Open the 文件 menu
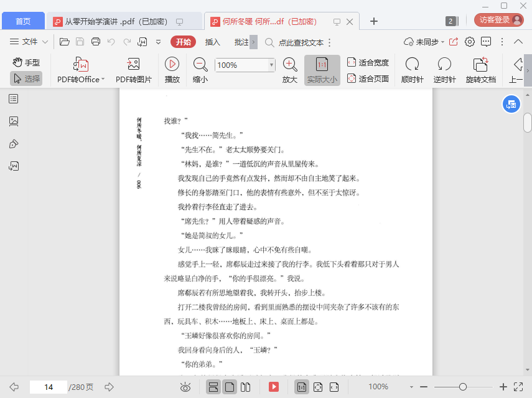532x398 pixels. coord(29,42)
